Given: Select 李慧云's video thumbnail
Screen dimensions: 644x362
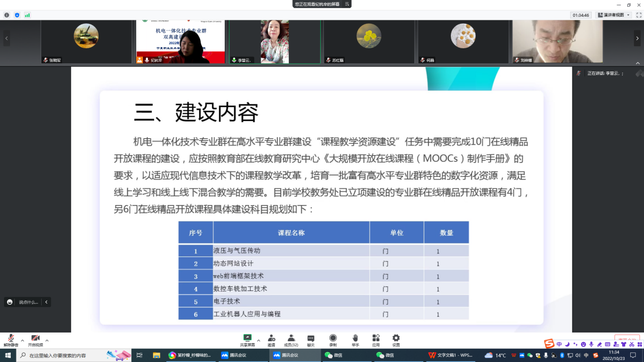Looking at the screenshot, I should coord(274,42).
